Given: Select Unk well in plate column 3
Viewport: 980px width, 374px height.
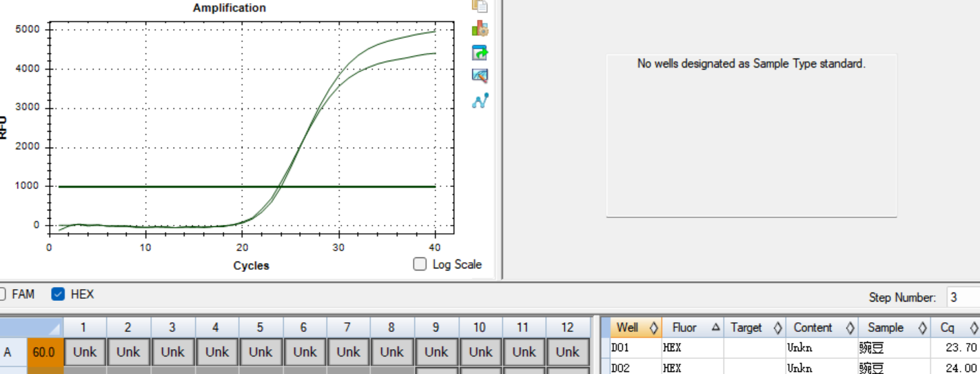Looking at the screenshot, I should (x=172, y=352).
